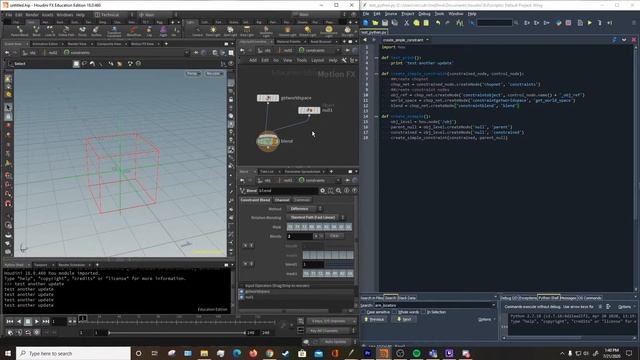Toggle the In Selection checkbox
This screenshot has height=360, width=640.
[x=423, y=312]
